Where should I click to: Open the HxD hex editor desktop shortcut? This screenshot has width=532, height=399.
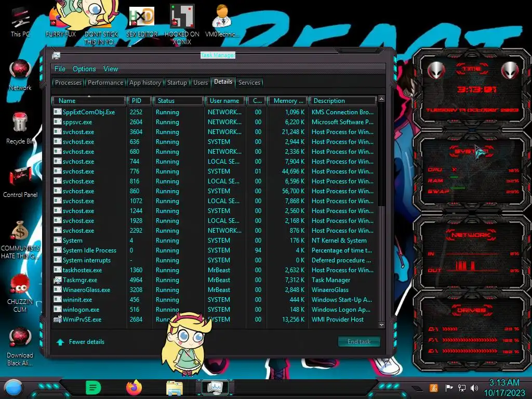pyautogui.click(x=142, y=21)
